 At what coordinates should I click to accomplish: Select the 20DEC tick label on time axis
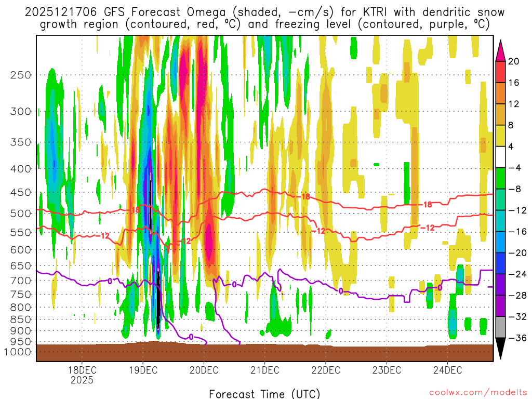tap(204, 370)
